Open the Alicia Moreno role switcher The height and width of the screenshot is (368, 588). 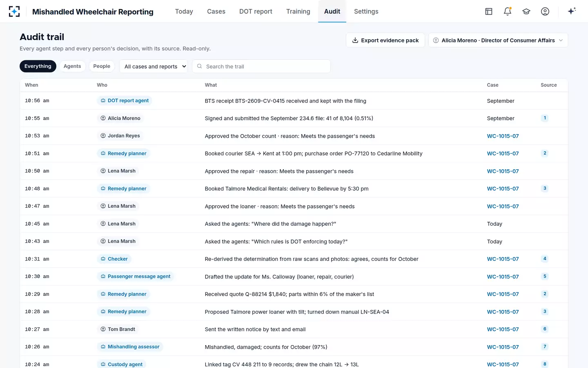pos(498,40)
